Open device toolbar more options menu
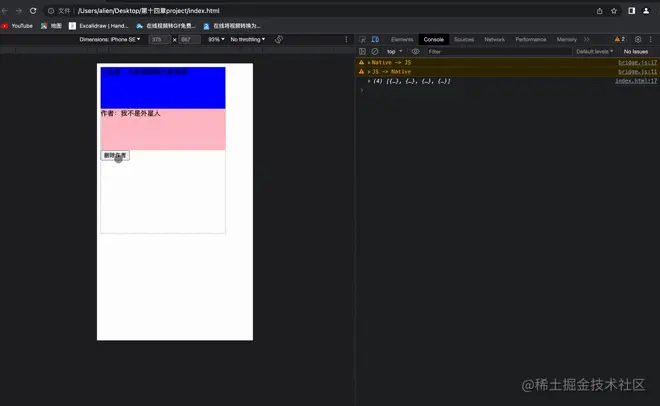Screen dimensions: 660x406 [346, 40]
